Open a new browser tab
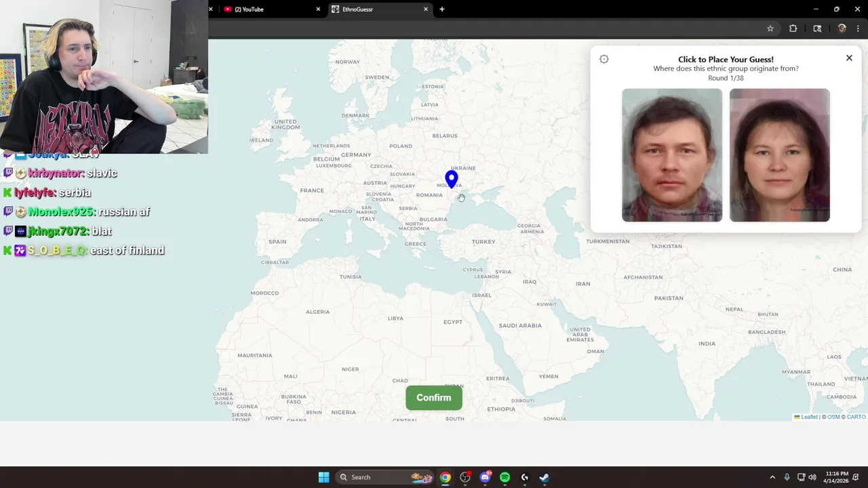The height and width of the screenshot is (488, 868). tap(442, 9)
